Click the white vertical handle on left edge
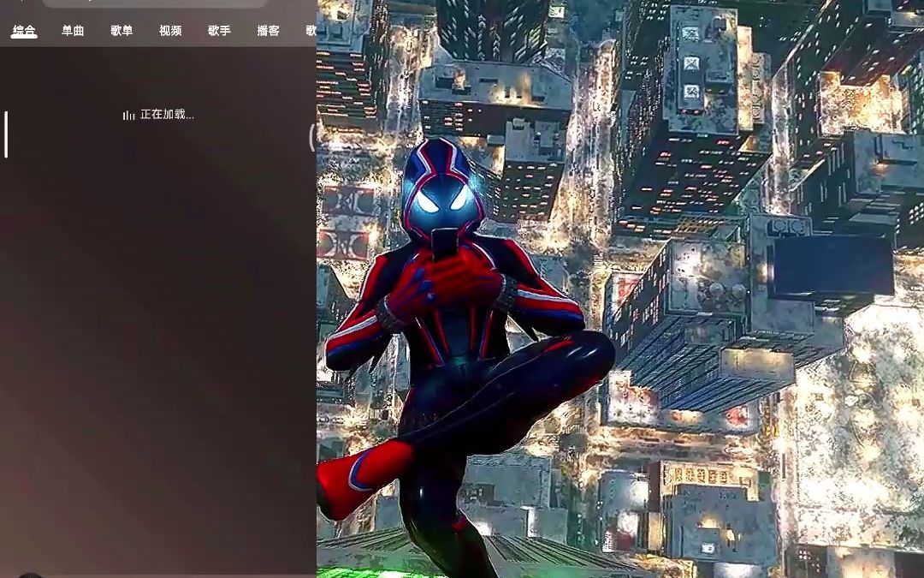 [6, 134]
